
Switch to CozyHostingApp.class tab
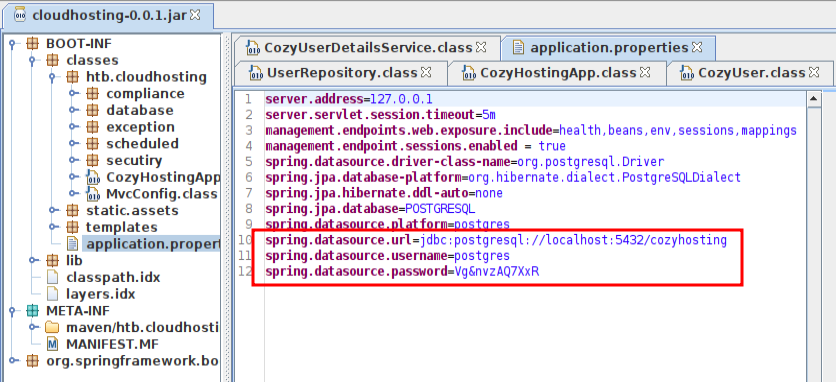(x=558, y=73)
